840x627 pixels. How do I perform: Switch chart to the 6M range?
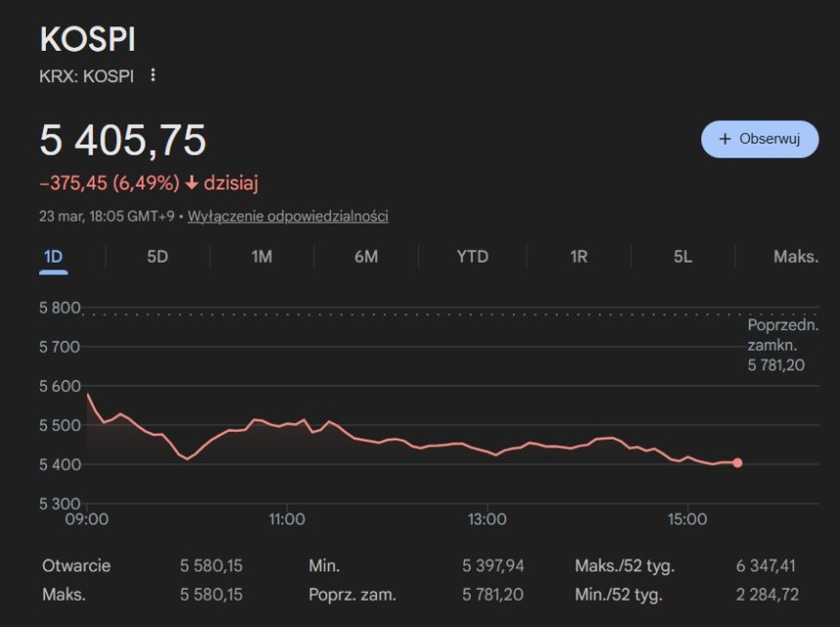tap(365, 257)
